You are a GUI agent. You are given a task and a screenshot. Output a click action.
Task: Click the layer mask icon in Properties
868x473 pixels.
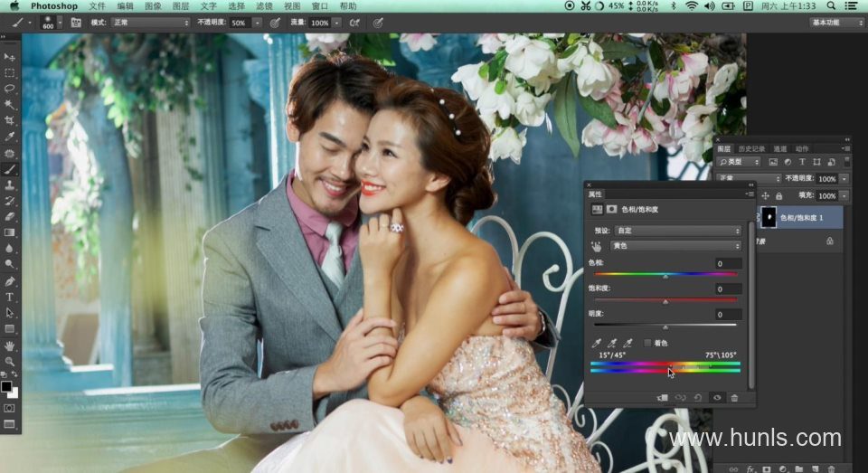612,209
